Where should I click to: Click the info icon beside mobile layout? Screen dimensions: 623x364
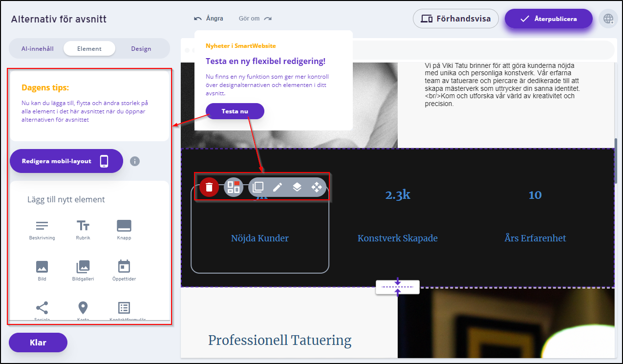pyautogui.click(x=135, y=161)
